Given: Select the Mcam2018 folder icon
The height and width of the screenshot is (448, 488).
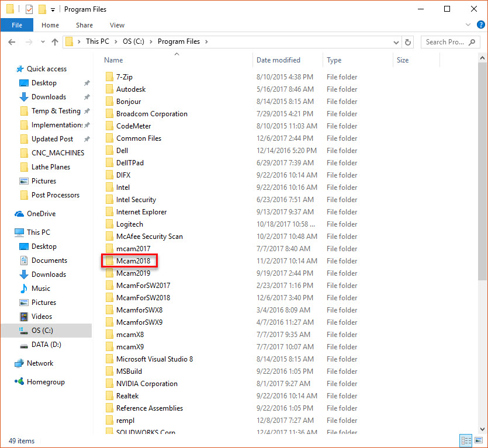Looking at the screenshot, I should [109, 261].
